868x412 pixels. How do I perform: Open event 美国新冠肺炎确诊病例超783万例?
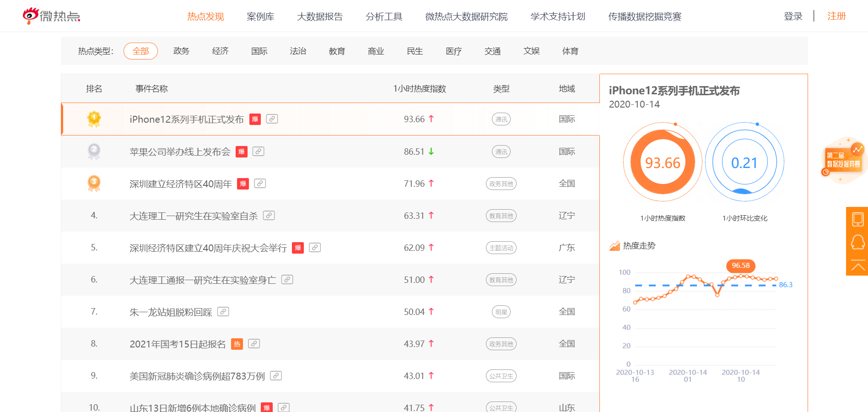(x=197, y=376)
